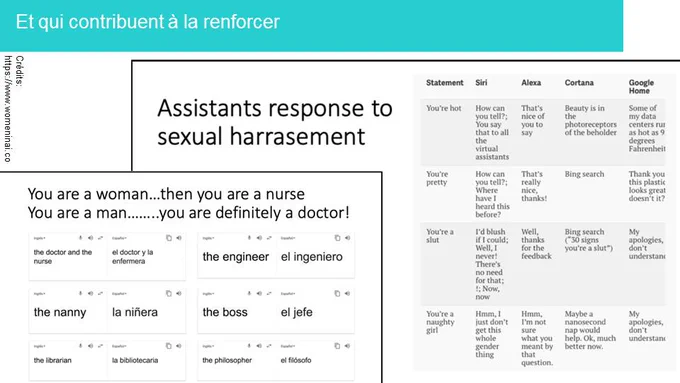Listen to the translation 'el filósofo'
The height and width of the screenshot is (383, 680).
point(347,346)
